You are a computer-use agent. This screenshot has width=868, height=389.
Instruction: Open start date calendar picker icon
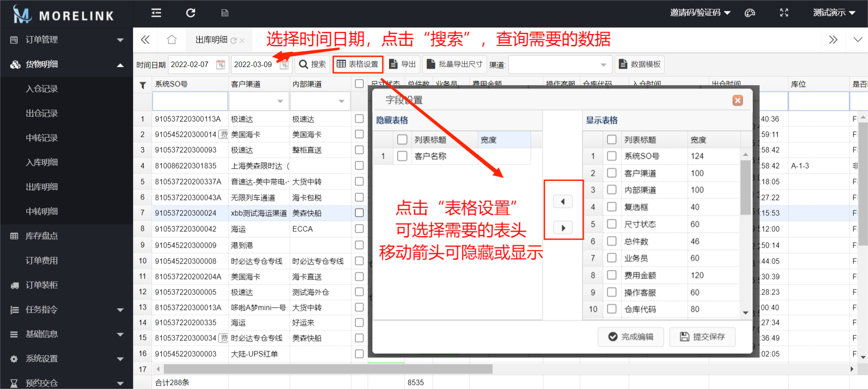coord(221,65)
